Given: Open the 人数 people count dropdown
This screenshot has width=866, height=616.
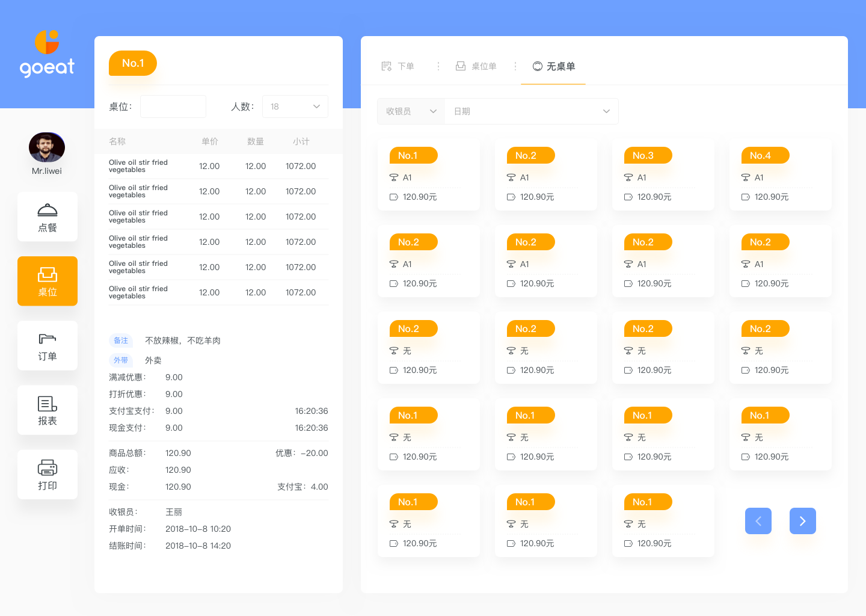Looking at the screenshot, I should coord(295,106).
